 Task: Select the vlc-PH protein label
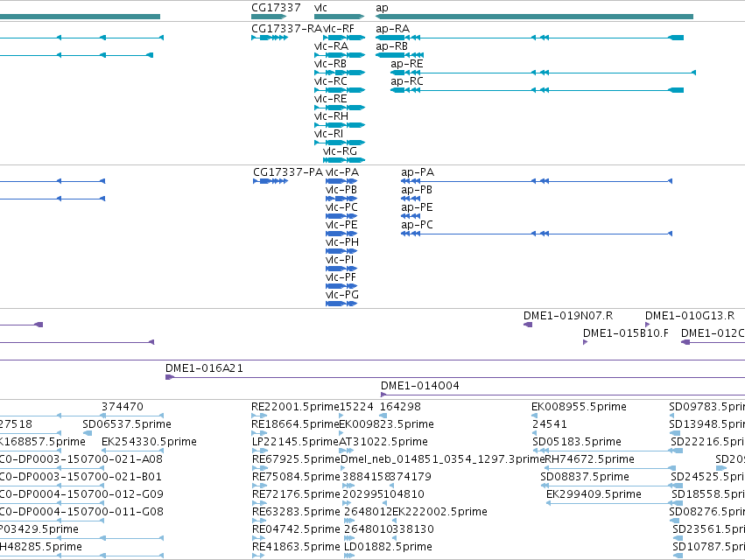point(342,242)
